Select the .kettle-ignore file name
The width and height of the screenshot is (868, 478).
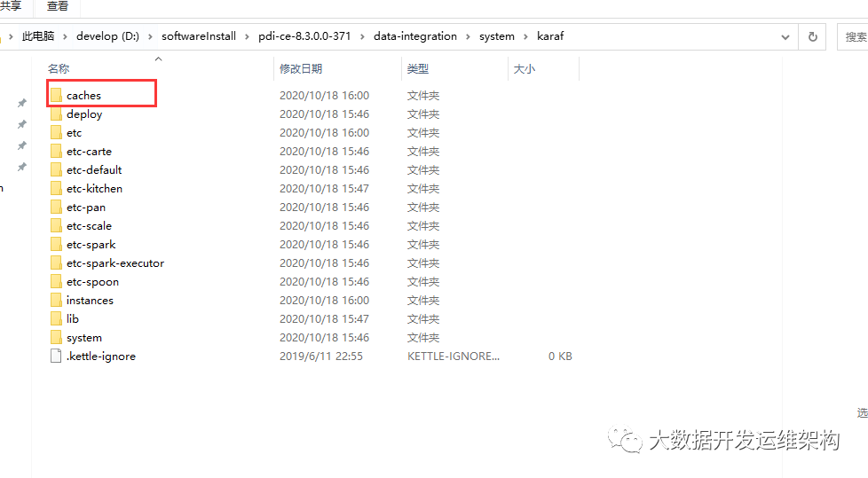(101, 357)
